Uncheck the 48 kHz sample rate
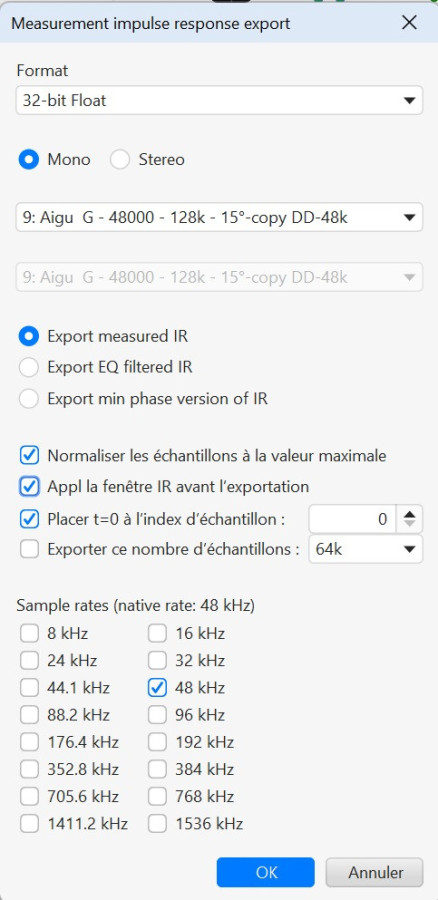Viewport: 438px width, 900px height. point(157,688)
